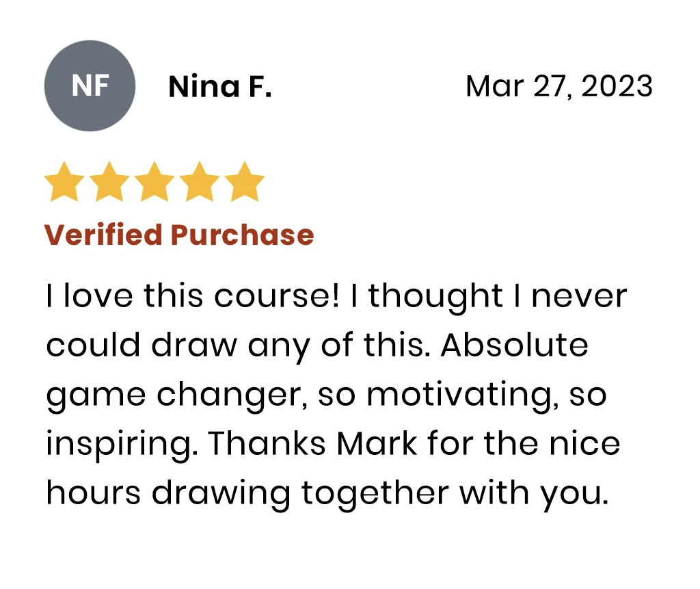Click the fifth rating star
This screenshot has width=700, height=589.
[x=243, y=182]
